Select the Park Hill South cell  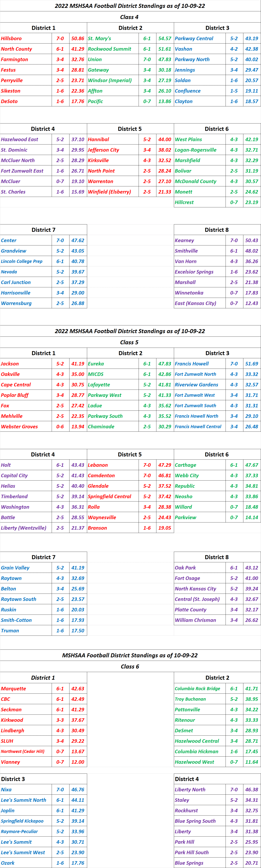pos(200,852)
